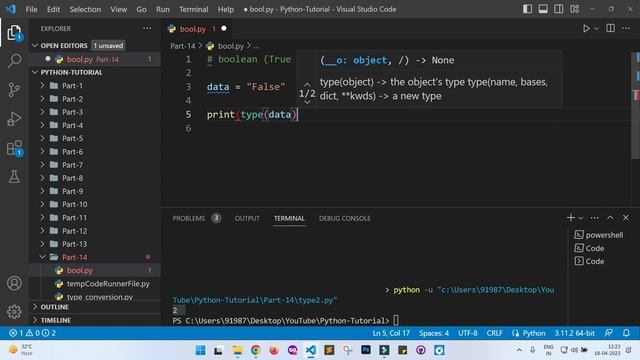
Task: Maximize the panel size with chevron
Action: [610, 218]
